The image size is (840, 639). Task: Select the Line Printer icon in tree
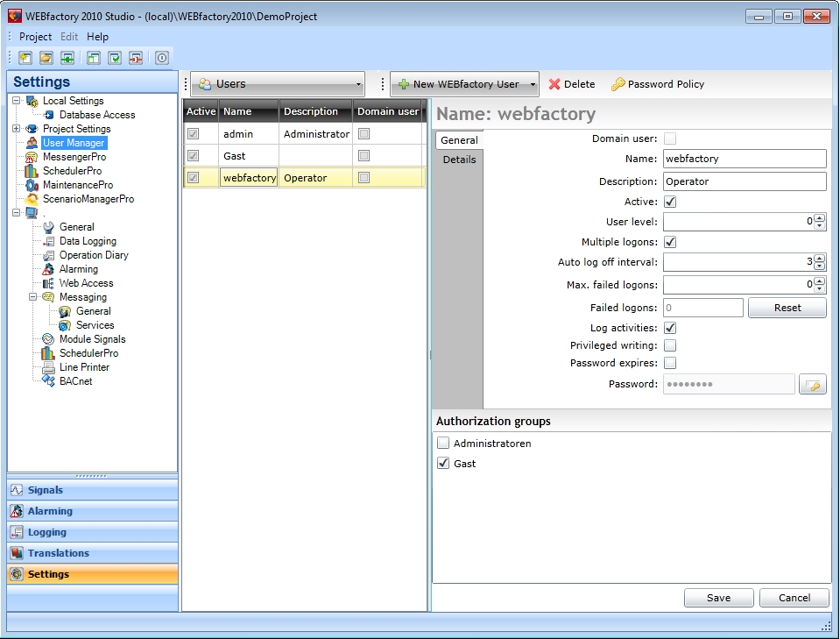[49, 367]
